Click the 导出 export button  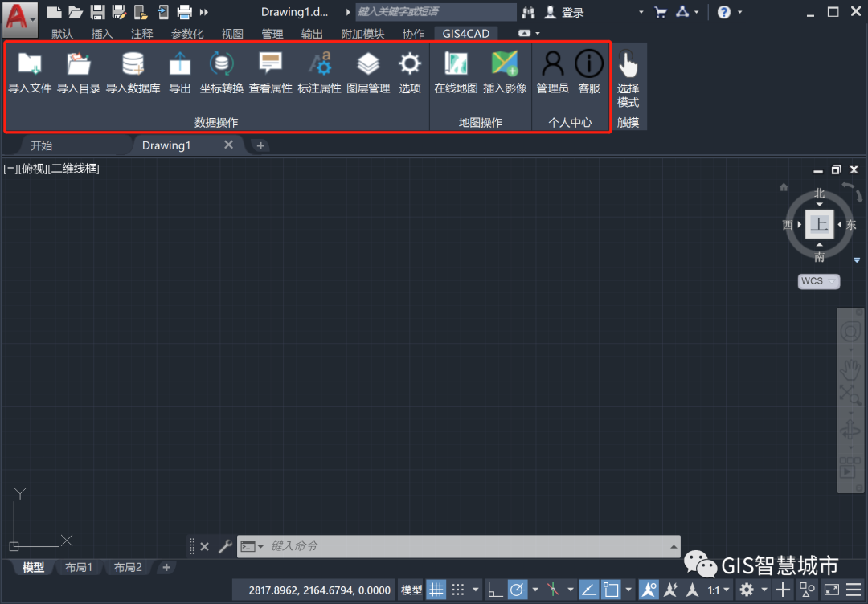(x=179, y=72)
